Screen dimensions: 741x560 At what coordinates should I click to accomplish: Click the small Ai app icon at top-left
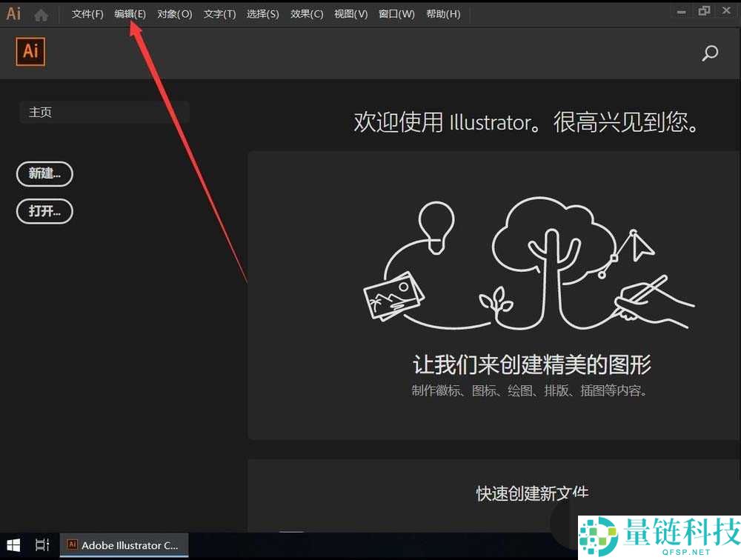point(13,13)
